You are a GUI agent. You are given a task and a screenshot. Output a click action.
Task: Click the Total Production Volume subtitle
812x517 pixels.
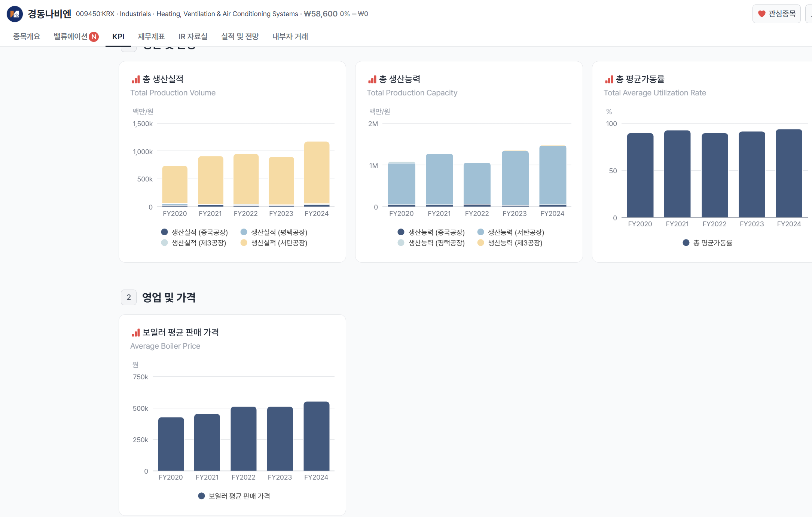[173, 93]
